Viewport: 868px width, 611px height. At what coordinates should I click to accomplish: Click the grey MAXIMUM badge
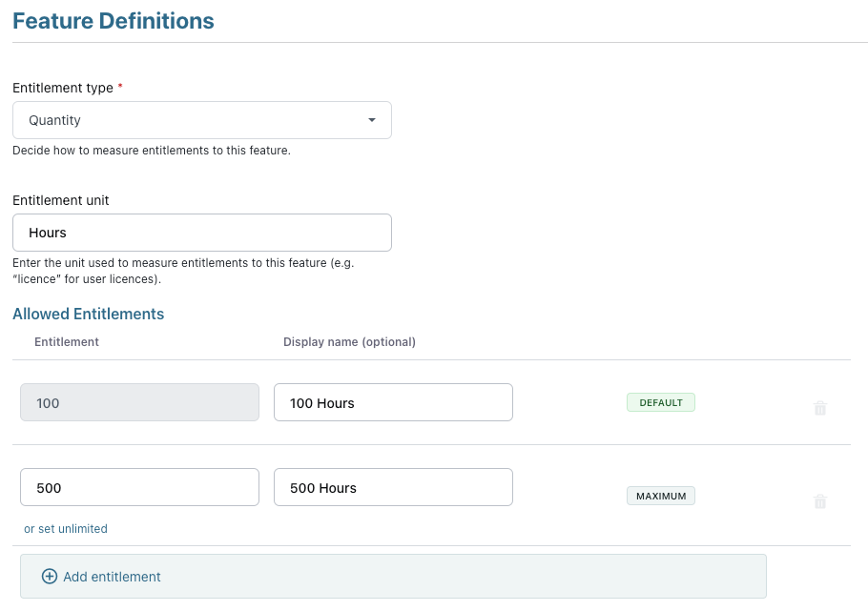coord(660,496)
